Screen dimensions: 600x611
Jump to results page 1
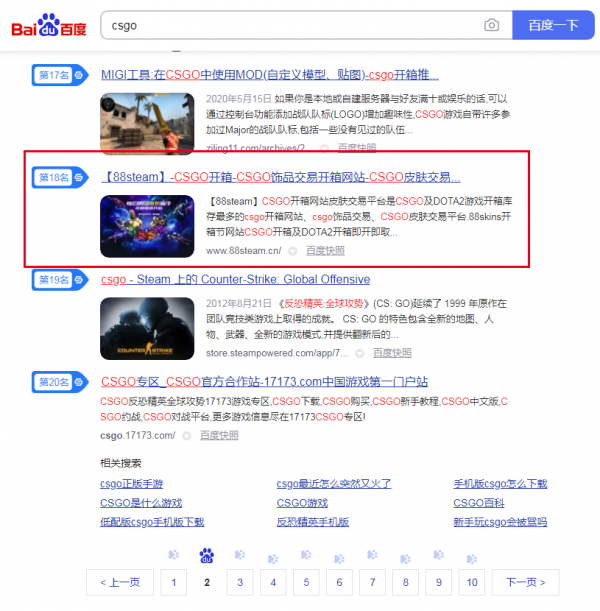[174, 582]
